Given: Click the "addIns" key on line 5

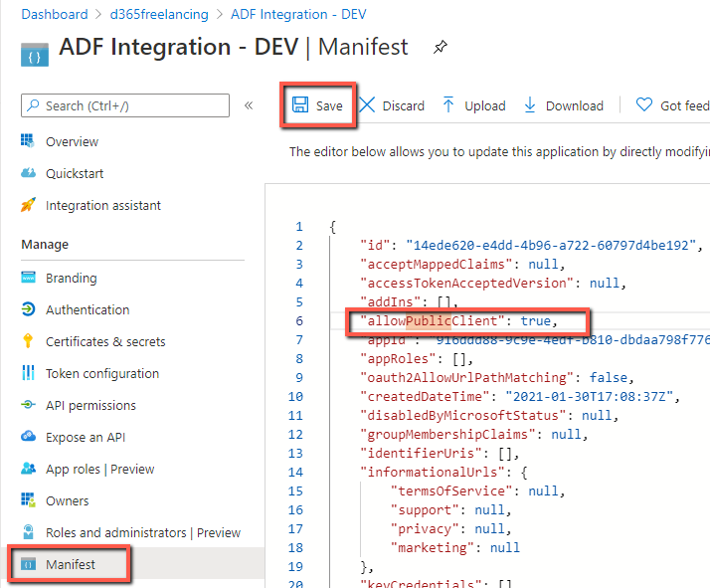Looking at the screenshot, I should 391,301.
